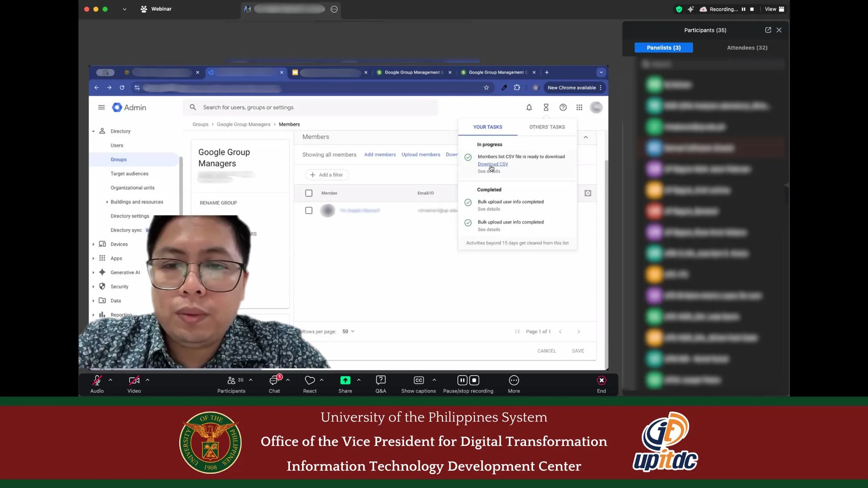Viewport: 868px width, 488px height.
Task: Switch to Attendees (32) tab
Action: [x=747, y=48]
